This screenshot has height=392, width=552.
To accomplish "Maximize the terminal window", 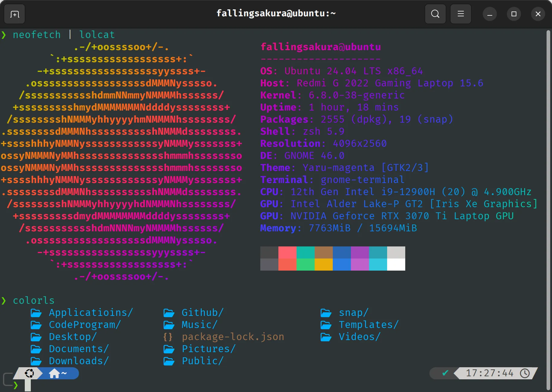I will point(514,14).
